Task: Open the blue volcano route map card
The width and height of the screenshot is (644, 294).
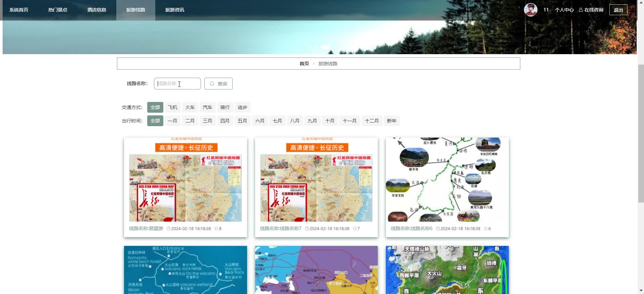Action: [186, 270]
